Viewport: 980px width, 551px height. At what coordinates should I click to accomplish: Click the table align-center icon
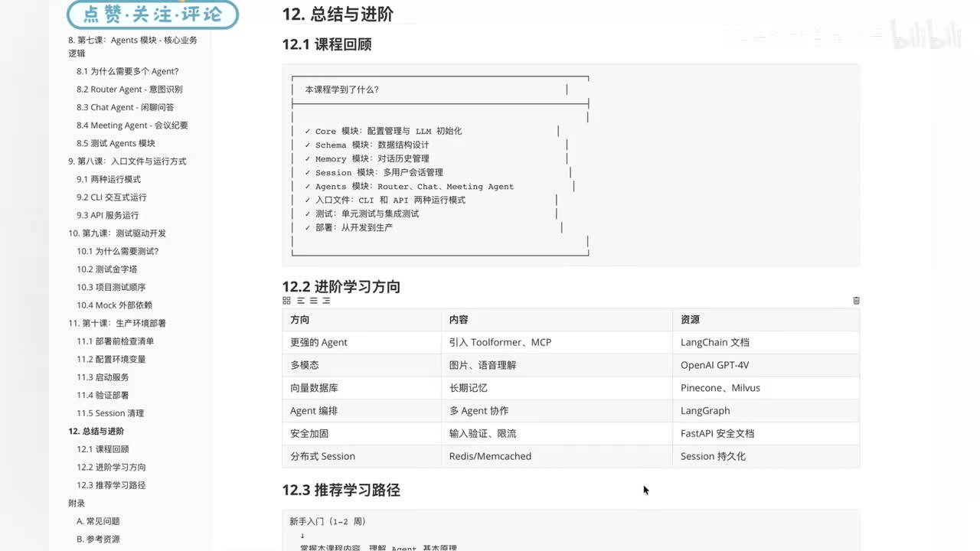pos(313,301)
